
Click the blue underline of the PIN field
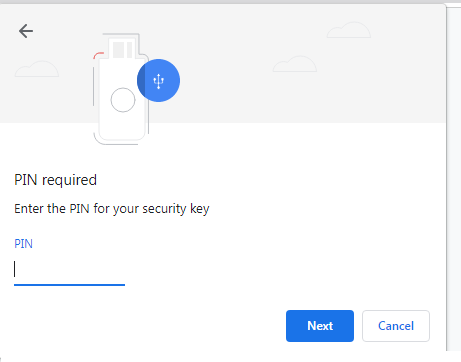(69, 285)
